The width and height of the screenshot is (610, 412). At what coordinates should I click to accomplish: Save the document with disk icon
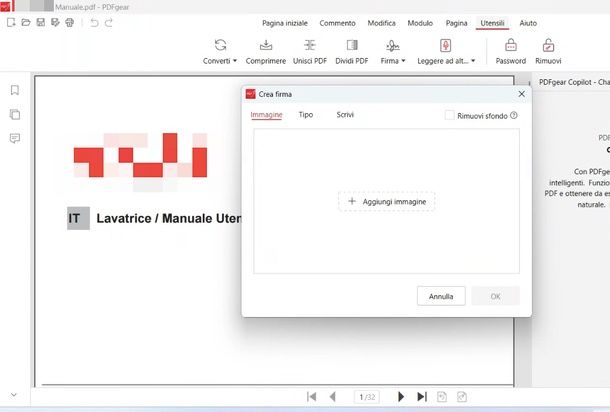[x=40, y=23]
